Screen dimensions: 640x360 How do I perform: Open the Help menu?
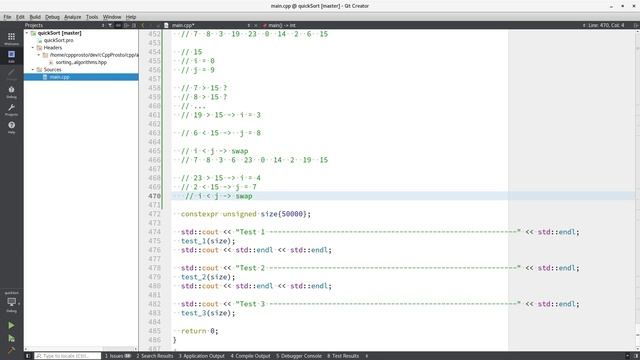tap(131, 17)
